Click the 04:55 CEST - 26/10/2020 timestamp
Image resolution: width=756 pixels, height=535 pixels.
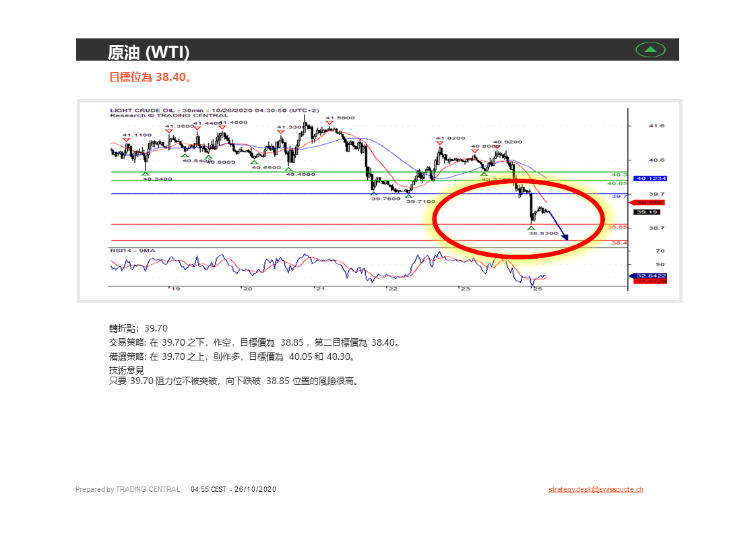point(233,489)
